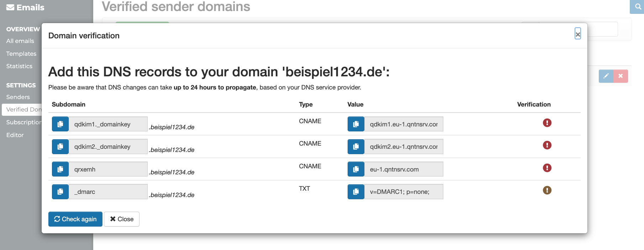This screenshot has width=644, height=250.
Task: Copy the _dmarc subdomain name
Action: click(60, 191)
